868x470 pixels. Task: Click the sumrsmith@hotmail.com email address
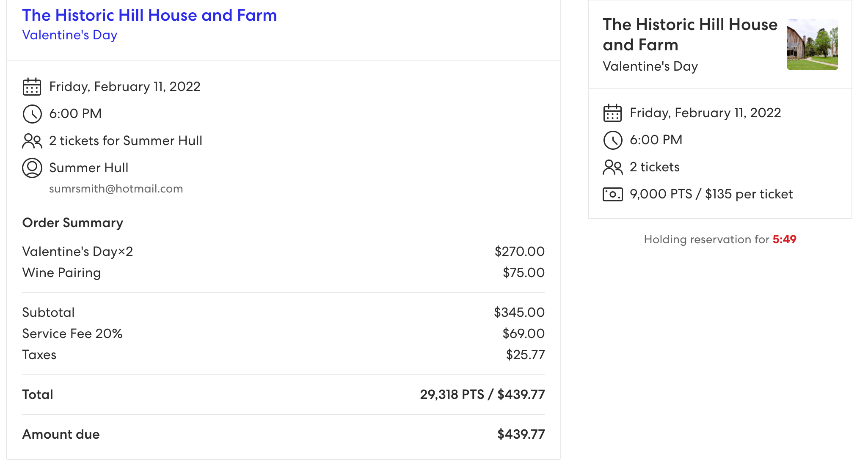click(116, 189)
